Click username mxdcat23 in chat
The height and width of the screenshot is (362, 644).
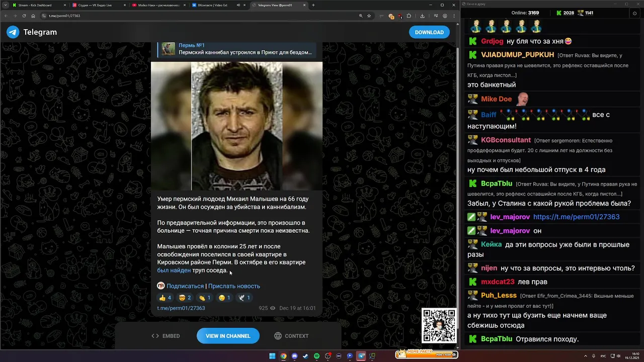click(498, 282)
